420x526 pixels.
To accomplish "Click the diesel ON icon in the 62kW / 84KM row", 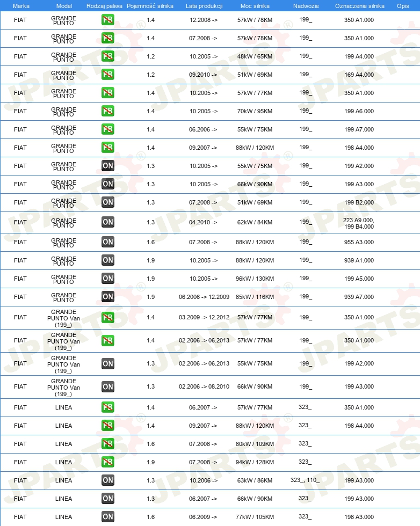I will point(108,222).
